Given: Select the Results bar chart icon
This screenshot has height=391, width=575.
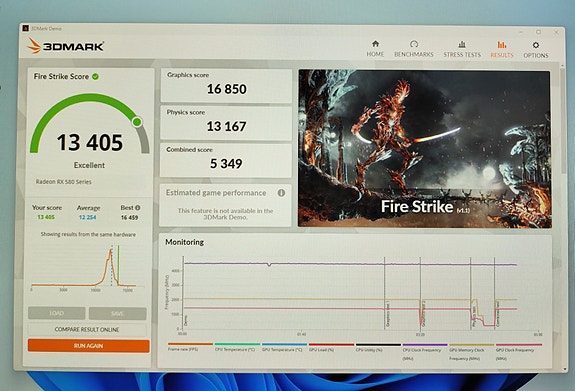Looking at the screenshot, I should tap(502, 45).
